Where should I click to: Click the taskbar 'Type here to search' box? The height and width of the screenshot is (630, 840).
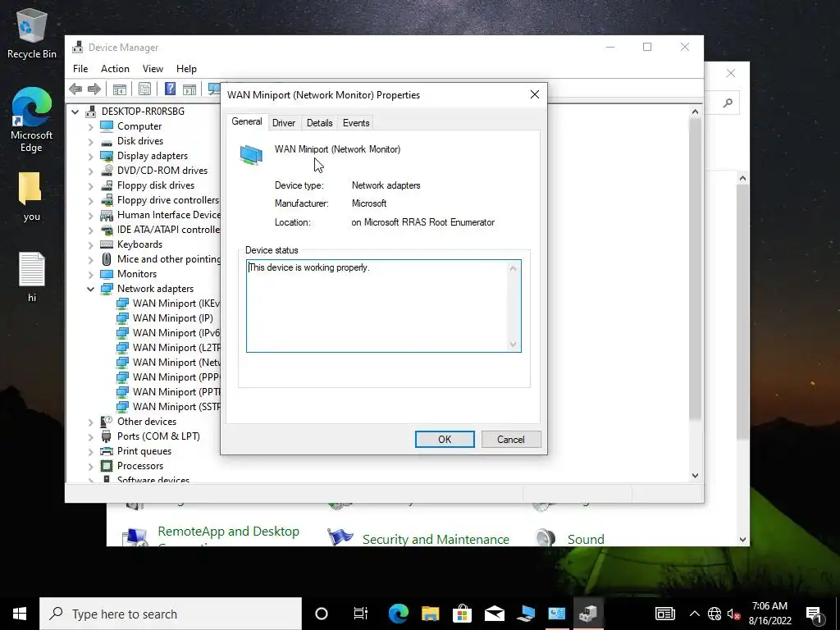(x=171, y=614)
